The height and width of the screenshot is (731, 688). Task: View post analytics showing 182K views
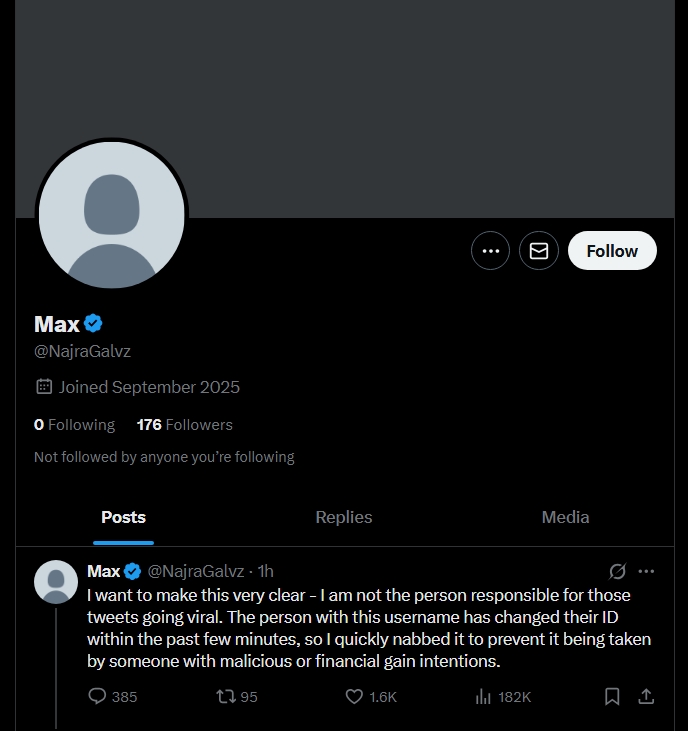click(x=503, y=697)
